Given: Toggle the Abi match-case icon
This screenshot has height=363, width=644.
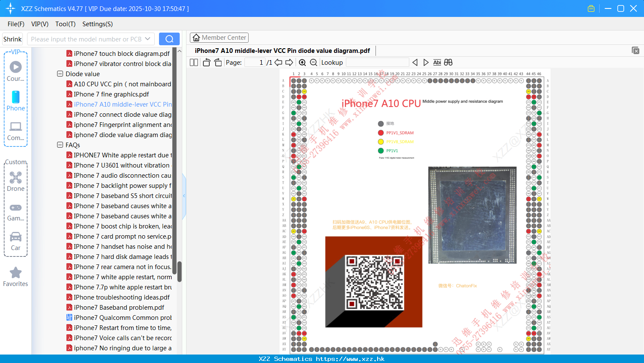Looking at the screenshot, I should [x=437, y=62].
